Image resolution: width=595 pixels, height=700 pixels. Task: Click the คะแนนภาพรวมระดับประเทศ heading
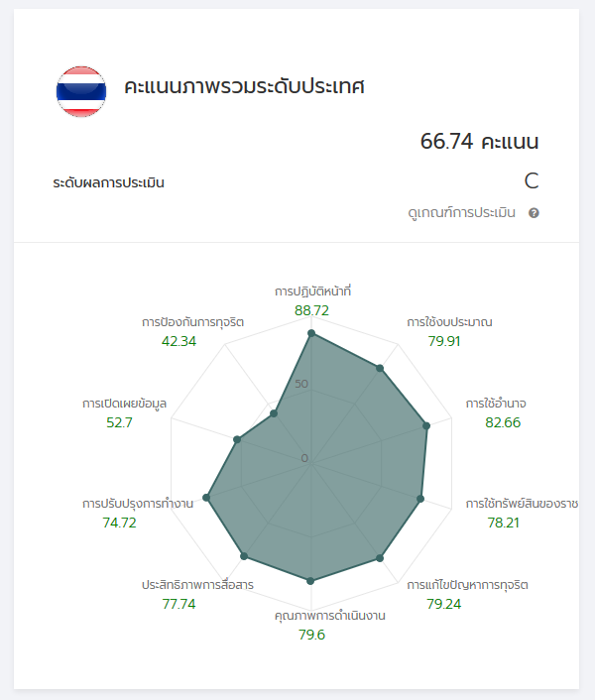tap(245, 87)
